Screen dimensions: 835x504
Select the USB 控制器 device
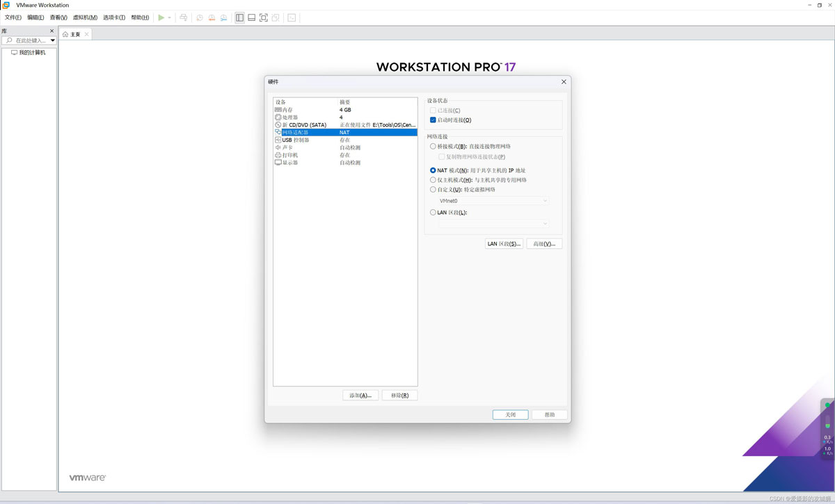[295, 140]
